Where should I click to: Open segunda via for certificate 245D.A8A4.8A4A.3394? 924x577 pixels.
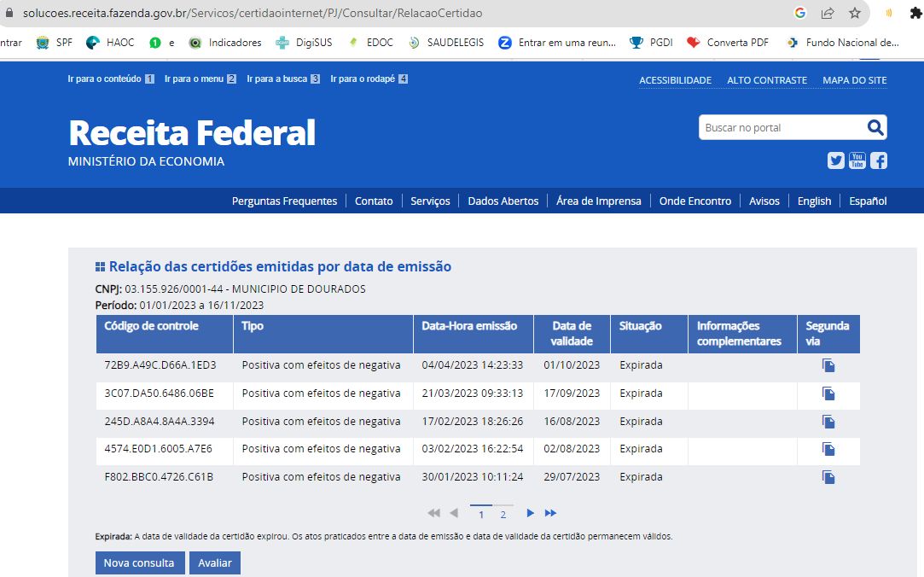pos(828,422)
